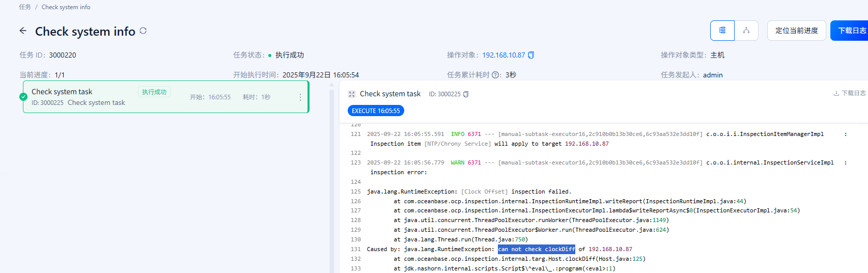Select the EXECUTE 16:05:55 log tab
This screenshot has height=273, width=868.
point(376,111)
